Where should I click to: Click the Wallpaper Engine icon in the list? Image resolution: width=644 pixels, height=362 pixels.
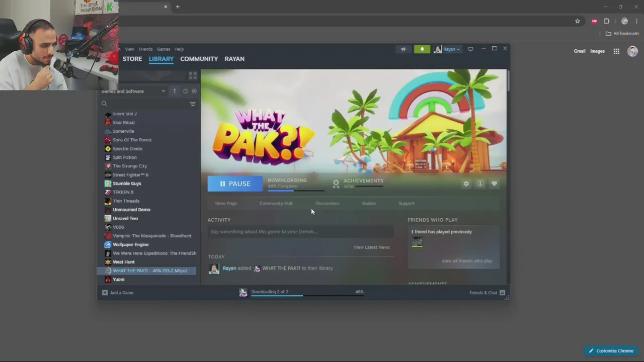point(108,244)
